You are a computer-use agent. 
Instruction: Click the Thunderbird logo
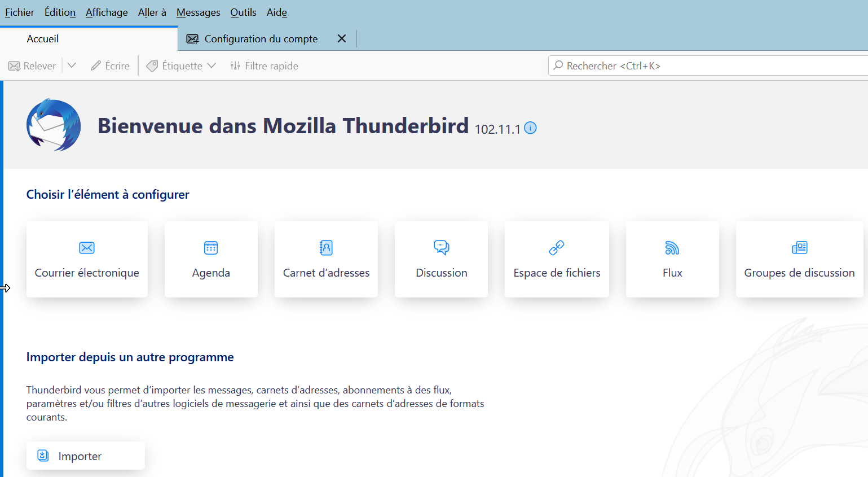[54, 125]
